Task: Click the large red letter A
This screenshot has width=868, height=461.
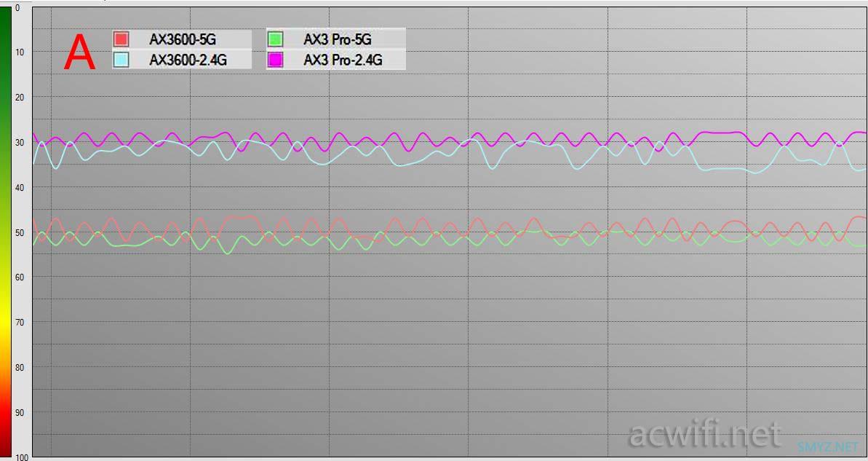Action: (80, 52)
